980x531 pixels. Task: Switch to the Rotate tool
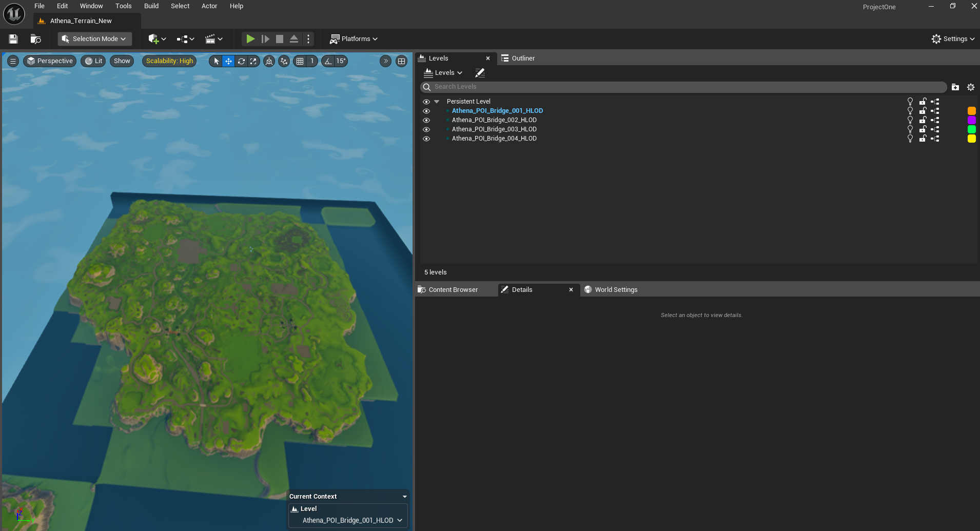tap(241, 61)
